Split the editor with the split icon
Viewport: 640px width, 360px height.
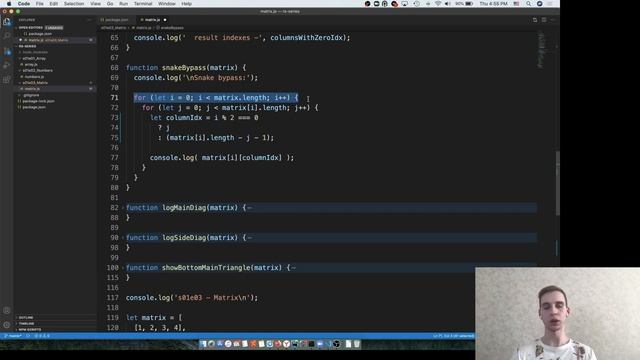tap(544, 20)
